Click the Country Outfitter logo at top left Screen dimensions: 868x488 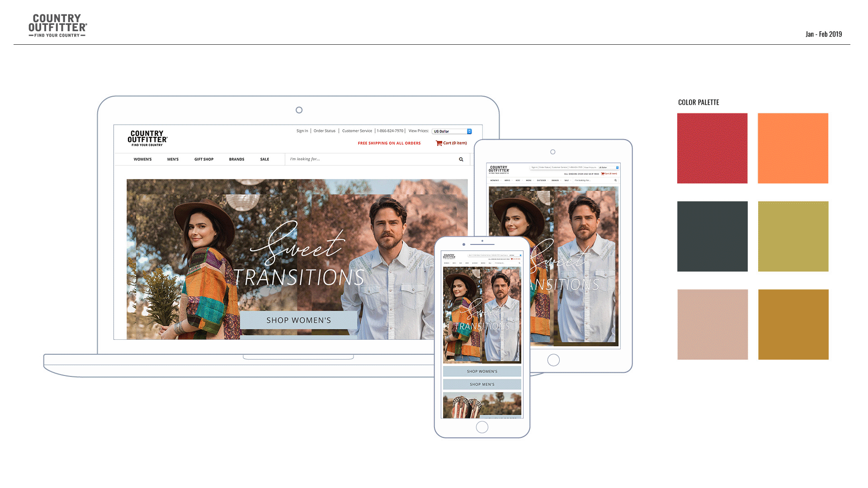click(x=57, y=25)
